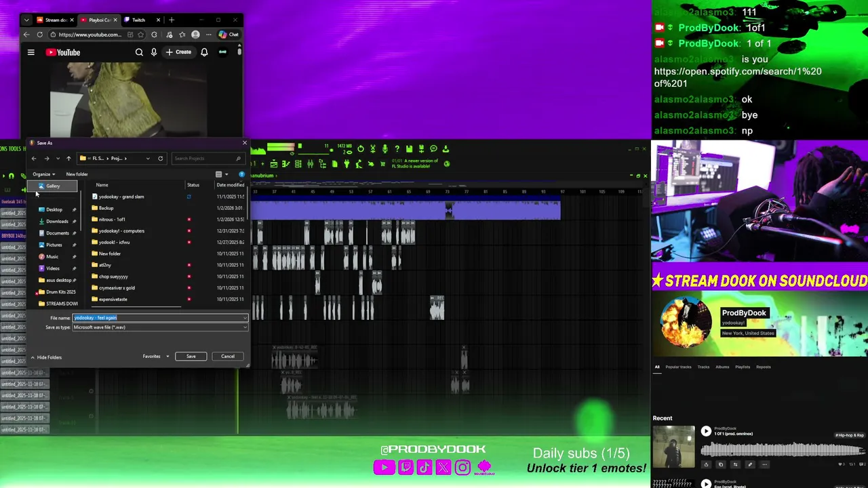Select Gallery in the navigation pane
Image resolution: width=868 pixels, height=488 pixels.
tap(53, 186)
